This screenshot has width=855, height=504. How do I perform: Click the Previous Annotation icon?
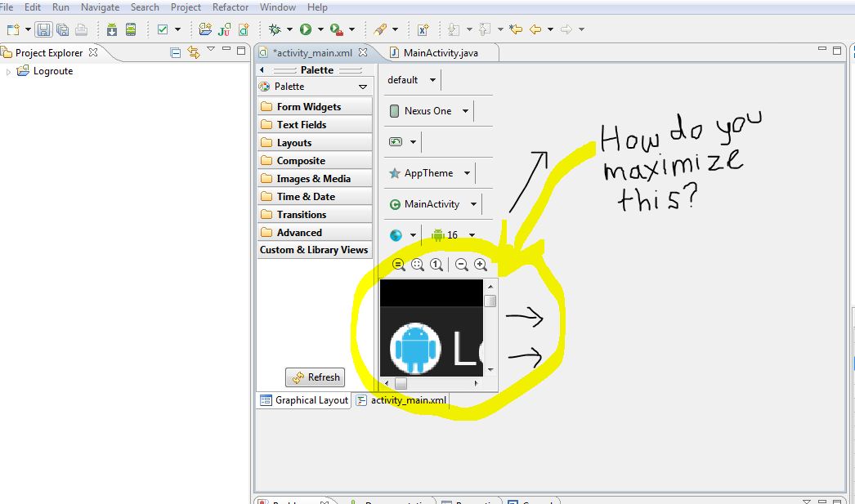point(485,29)
